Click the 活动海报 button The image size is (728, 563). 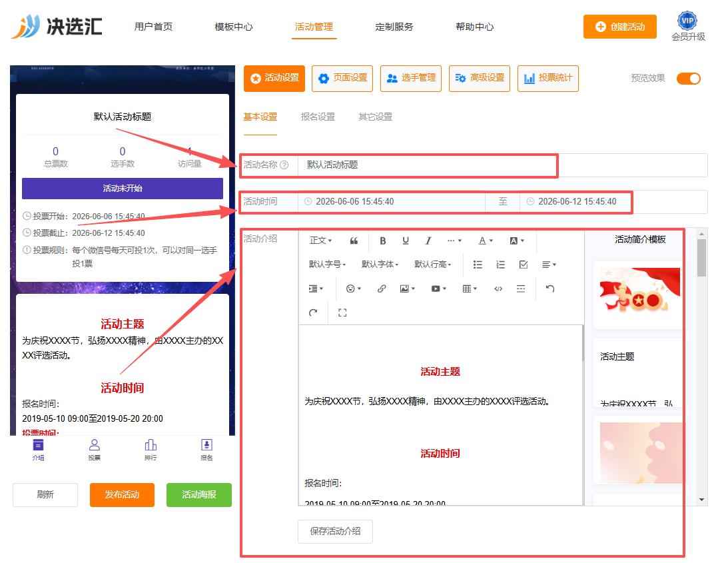pos(199,495)
